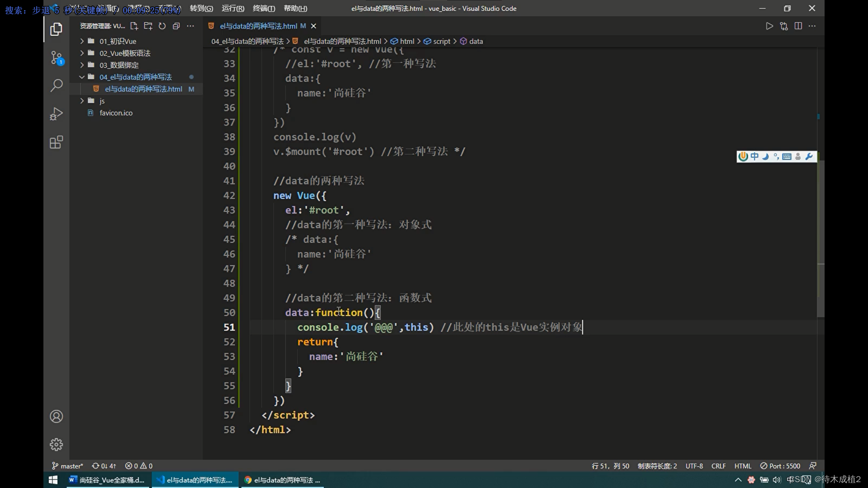Open changes compare icon

coord(783,26)
